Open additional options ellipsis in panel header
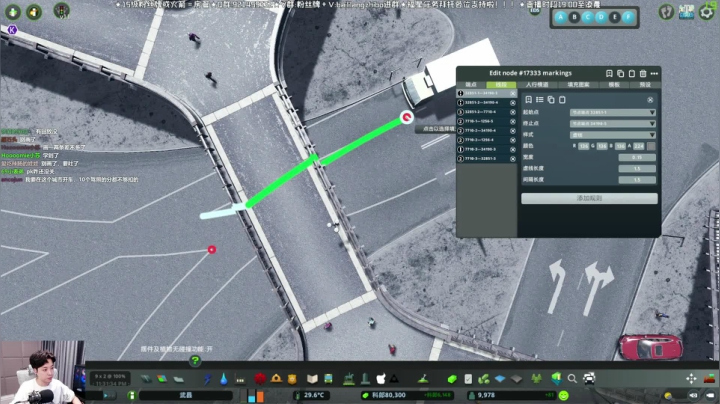Viewport: 720px width, 404px height. click(x=654, y=73)
